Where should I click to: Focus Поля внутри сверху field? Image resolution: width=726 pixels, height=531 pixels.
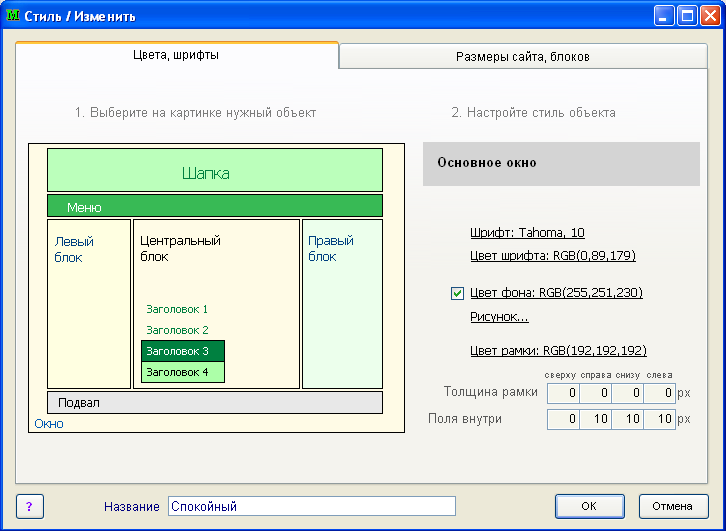(563, 419)
